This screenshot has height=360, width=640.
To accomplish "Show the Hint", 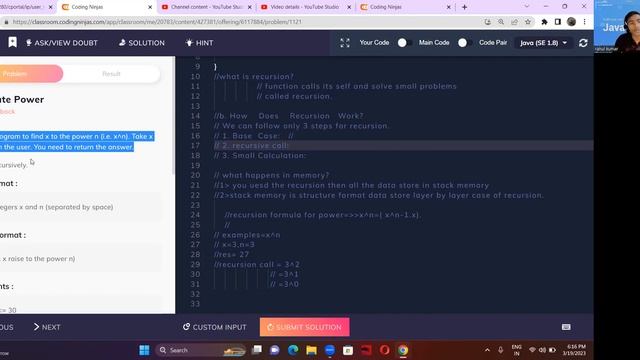I will [x=199, y=43].
